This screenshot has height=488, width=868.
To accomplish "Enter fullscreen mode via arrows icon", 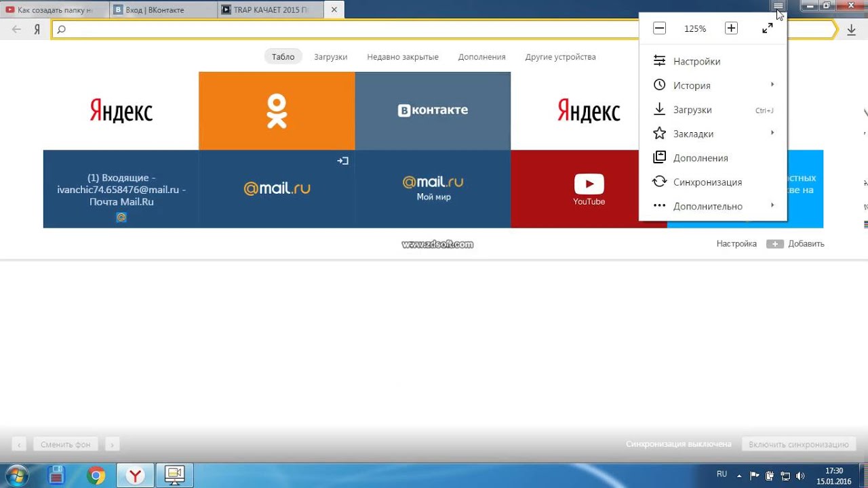I will tap(767, 28).
